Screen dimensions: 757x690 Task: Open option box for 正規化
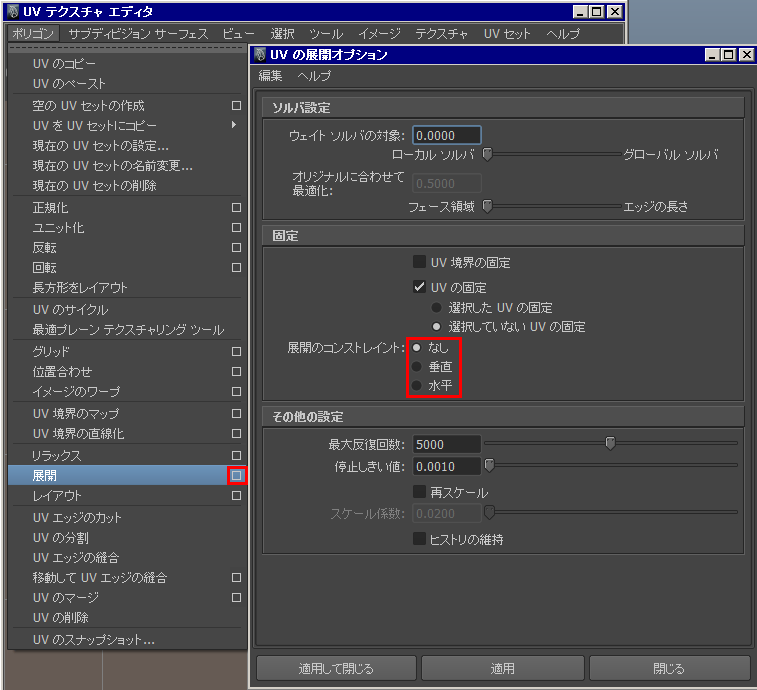236,208
